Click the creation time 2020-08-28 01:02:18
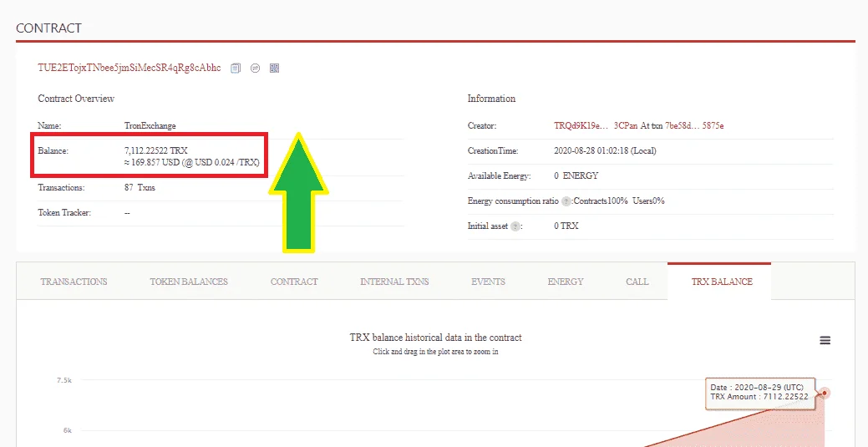The image size is (868, 447). [x=605, y=150]
